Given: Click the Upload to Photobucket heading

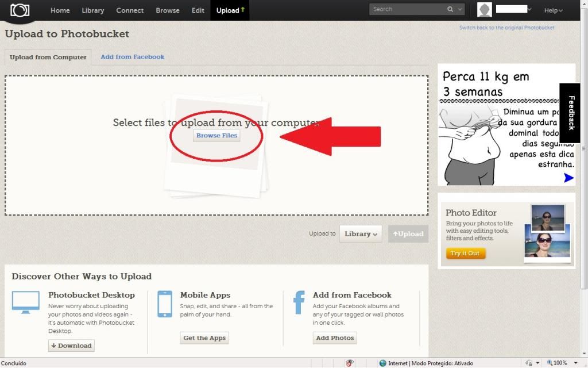Looking at the screenshot, I should 67,34.
